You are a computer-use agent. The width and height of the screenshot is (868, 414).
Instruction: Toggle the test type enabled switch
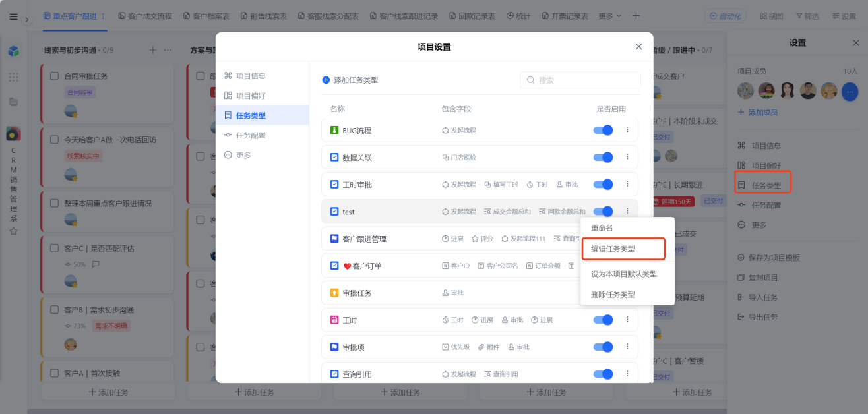pos(603,212)
